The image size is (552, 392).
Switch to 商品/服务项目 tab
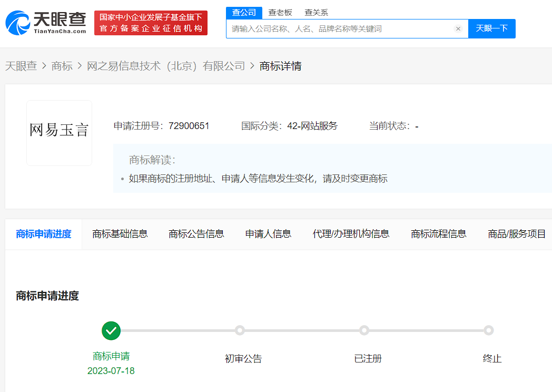point(517,234)
